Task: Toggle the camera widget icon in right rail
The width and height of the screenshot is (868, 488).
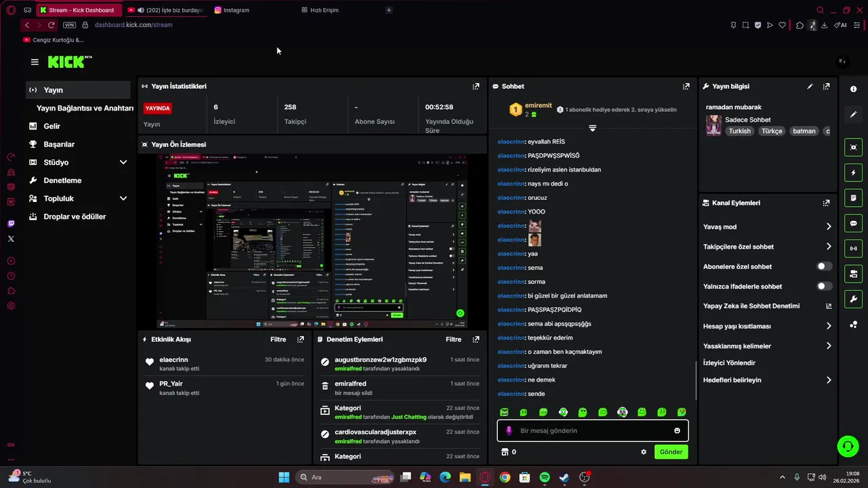Action: pyautogui.click(x=853, y=274)
